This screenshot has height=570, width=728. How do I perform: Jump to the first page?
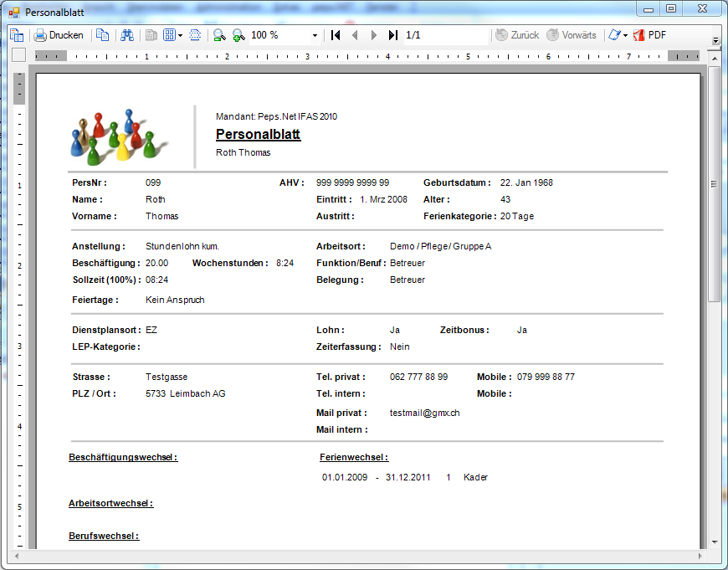pos(336,35)
